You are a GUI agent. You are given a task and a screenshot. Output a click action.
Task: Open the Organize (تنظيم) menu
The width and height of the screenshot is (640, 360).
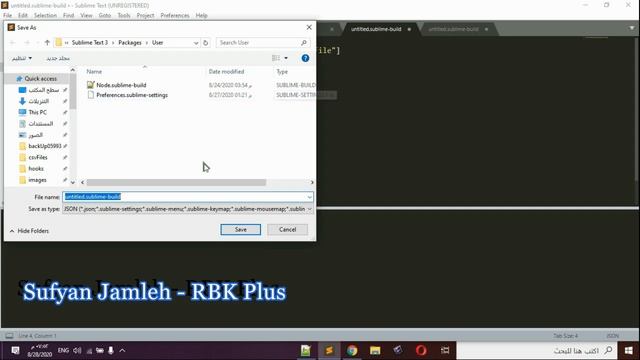tap(22, 58)
